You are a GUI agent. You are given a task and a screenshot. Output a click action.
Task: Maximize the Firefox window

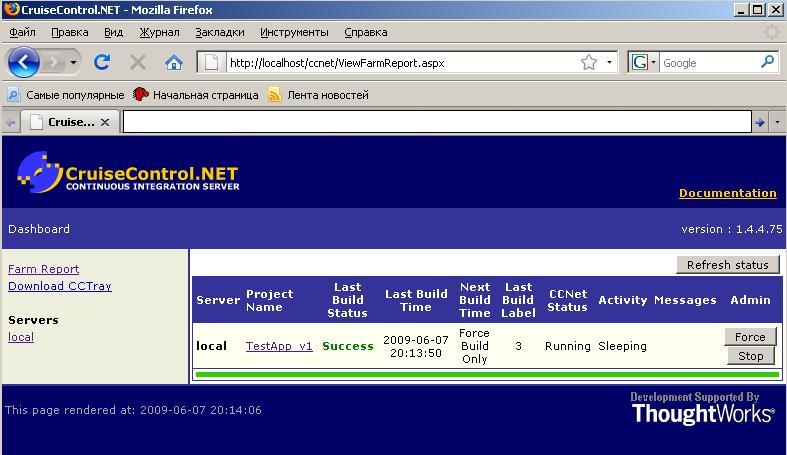pos(757,10)
